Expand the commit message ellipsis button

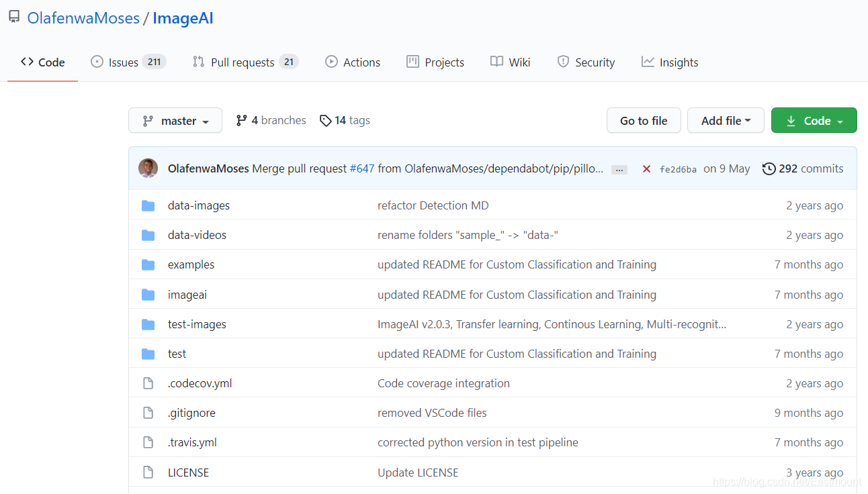619,170
